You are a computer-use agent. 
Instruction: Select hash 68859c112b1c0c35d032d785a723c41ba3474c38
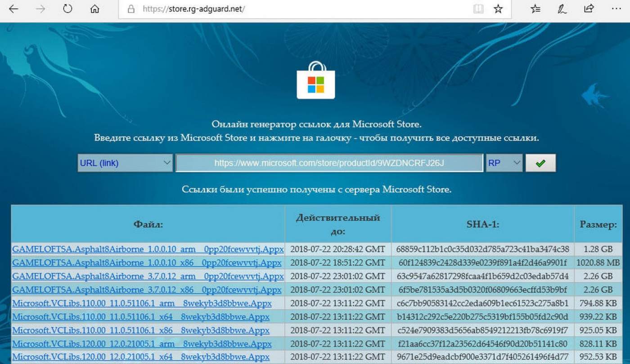(483, 249)
